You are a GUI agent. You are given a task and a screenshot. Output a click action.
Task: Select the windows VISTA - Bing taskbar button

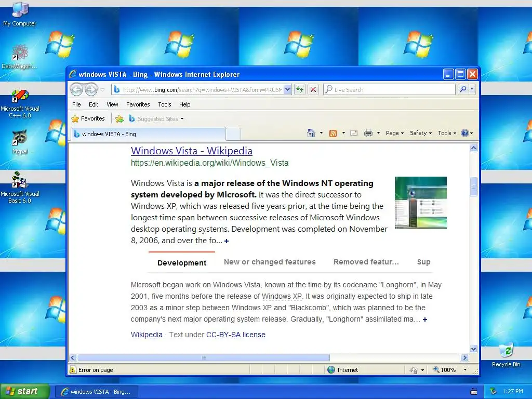click(97, 392)
